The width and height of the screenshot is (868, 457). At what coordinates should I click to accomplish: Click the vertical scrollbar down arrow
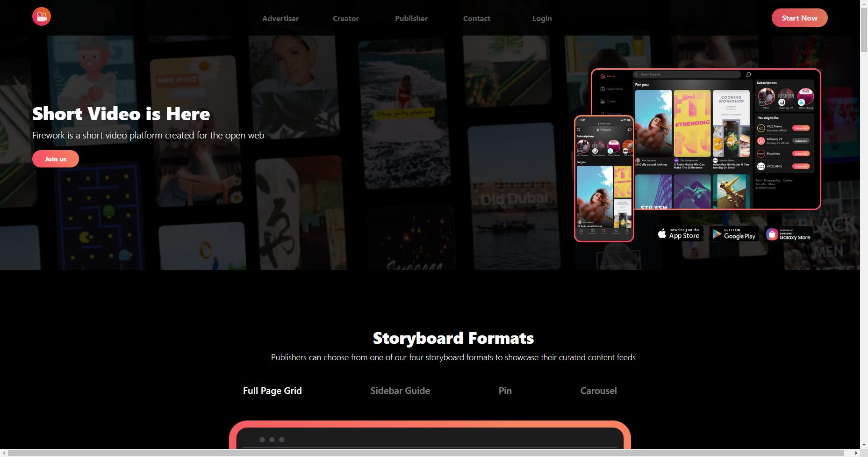coord(864,445)
